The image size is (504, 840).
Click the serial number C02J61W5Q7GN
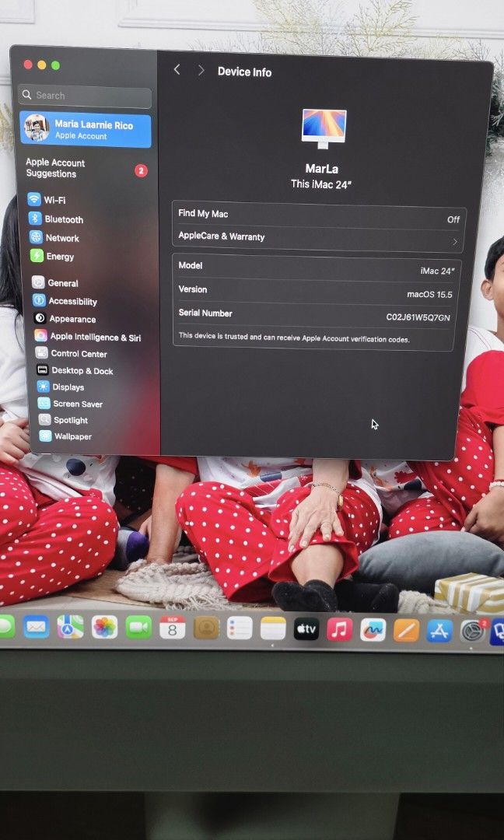click(418, 317)
